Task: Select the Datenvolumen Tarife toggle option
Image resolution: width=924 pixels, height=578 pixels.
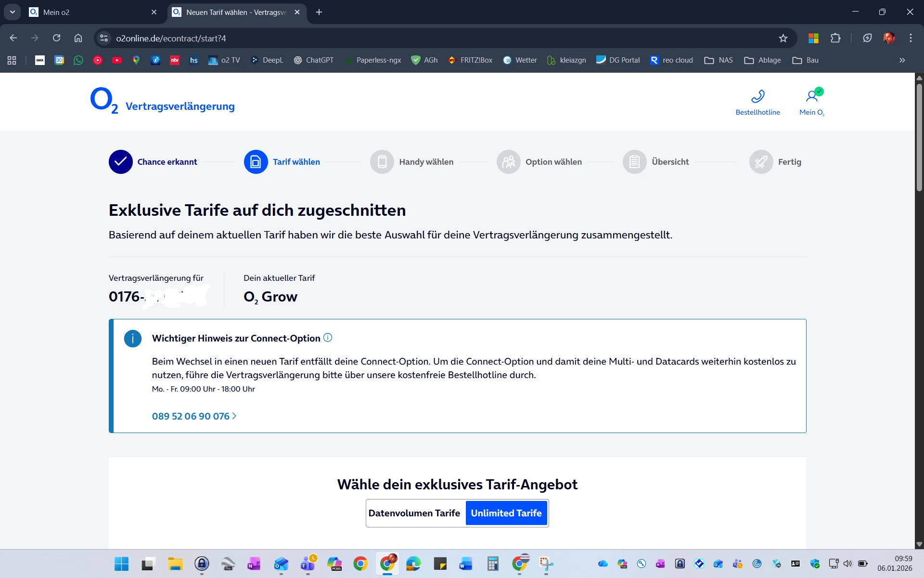Action: coord(414,513)
